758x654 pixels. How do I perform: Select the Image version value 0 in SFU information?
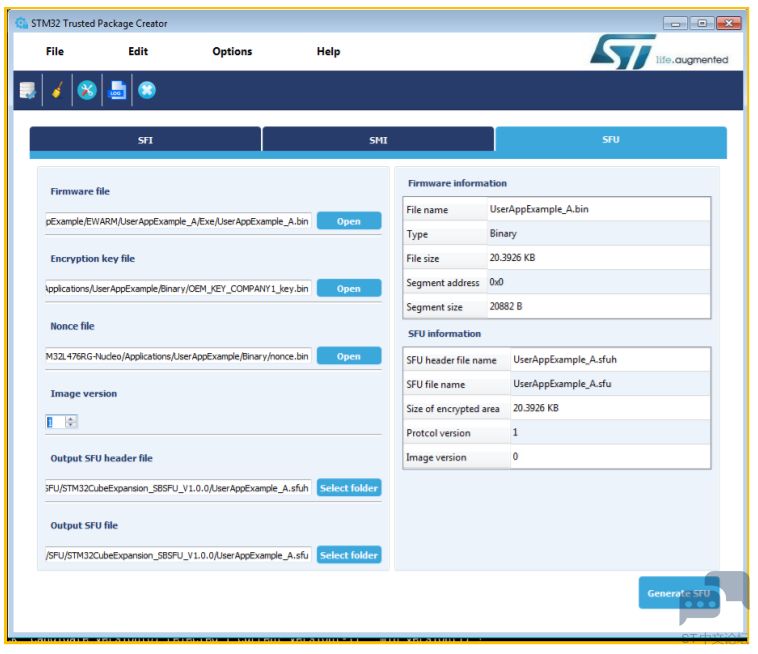(515, 457)
